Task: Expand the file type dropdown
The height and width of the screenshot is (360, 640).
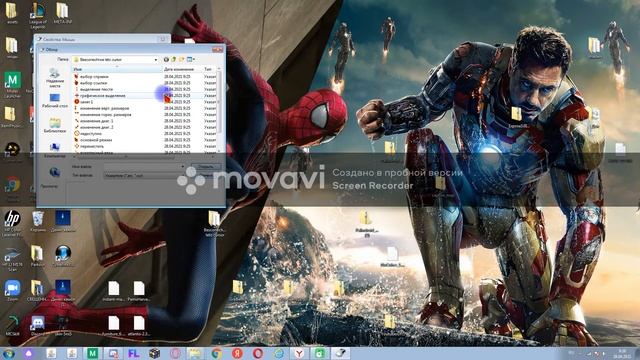Action: point(144,175)
